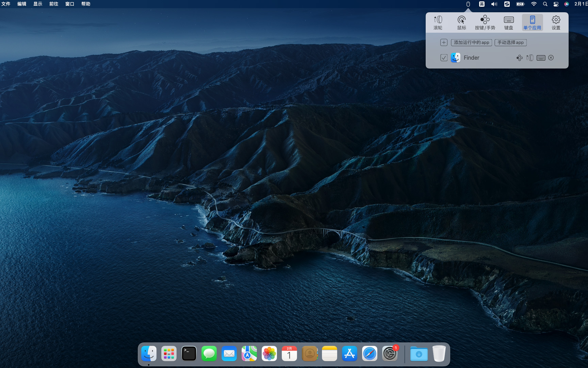Remove Finder from the app list
The width and height of the screenshot is (588, 368).
[x=551, y=58]
